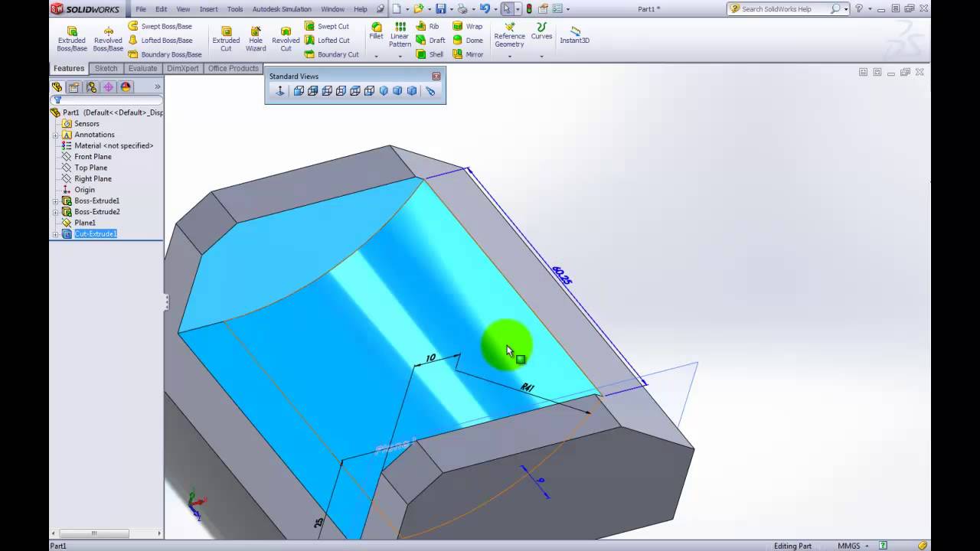
Task: Open the File menu
Action: coord(141,9)
